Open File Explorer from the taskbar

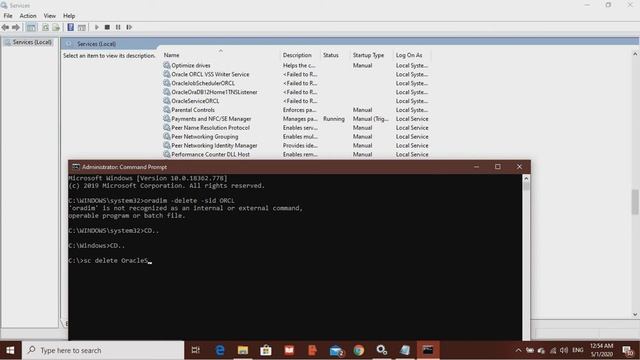coord(243,350)
